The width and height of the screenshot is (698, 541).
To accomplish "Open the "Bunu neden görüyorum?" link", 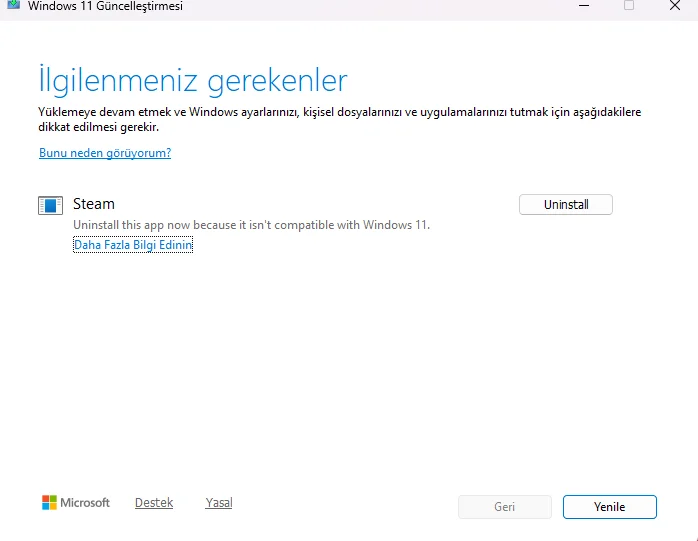I will (x=105, y=153).
